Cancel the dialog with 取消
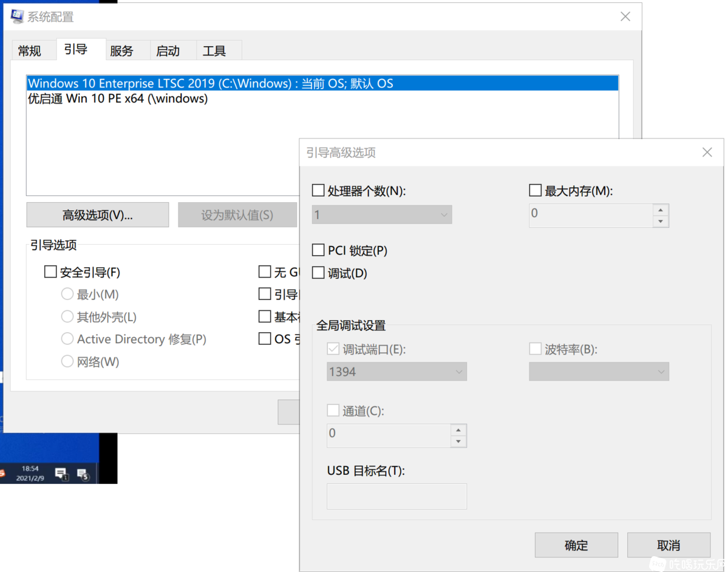This screenshot has height=572, width=728. coord(668,545)
